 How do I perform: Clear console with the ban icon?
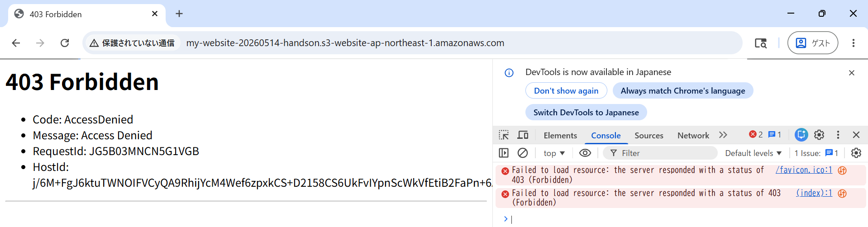coord(522,153)
